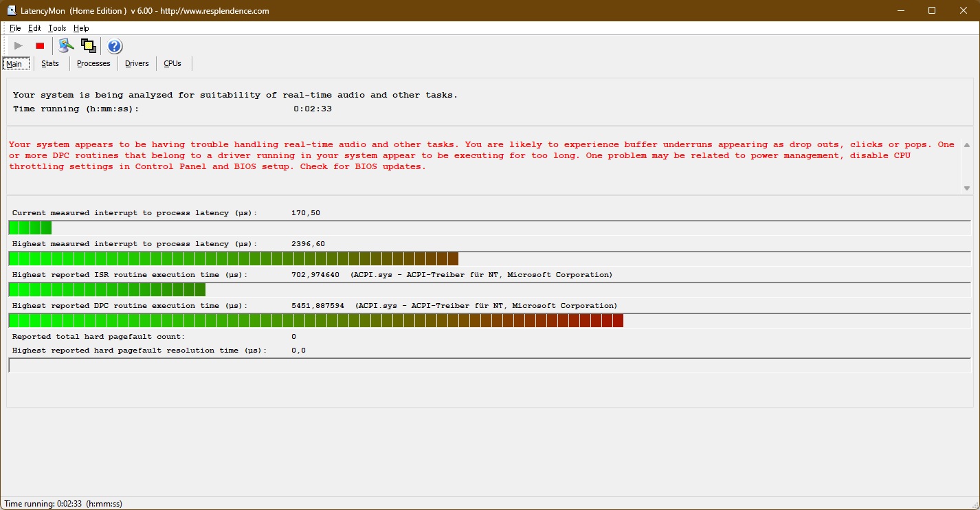Click the DPC value 5451,887594
Viewport: 980px width, 510px height.
click(x=318, y=306)
